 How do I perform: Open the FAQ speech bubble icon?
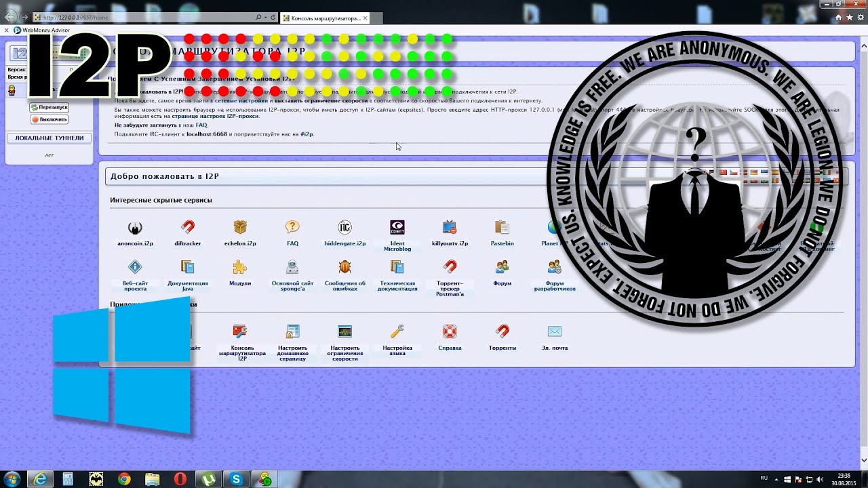point(292,227)
